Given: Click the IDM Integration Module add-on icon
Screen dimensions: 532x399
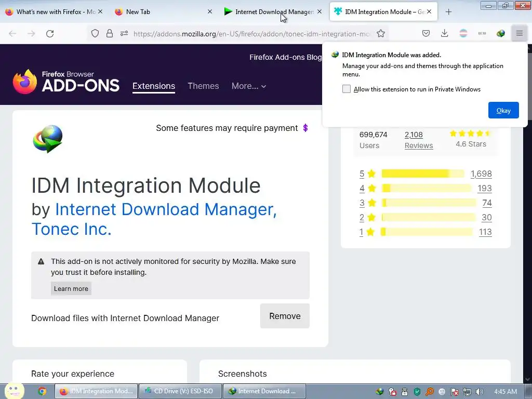Looking at the screenshot, I should (x=47, y=139).
